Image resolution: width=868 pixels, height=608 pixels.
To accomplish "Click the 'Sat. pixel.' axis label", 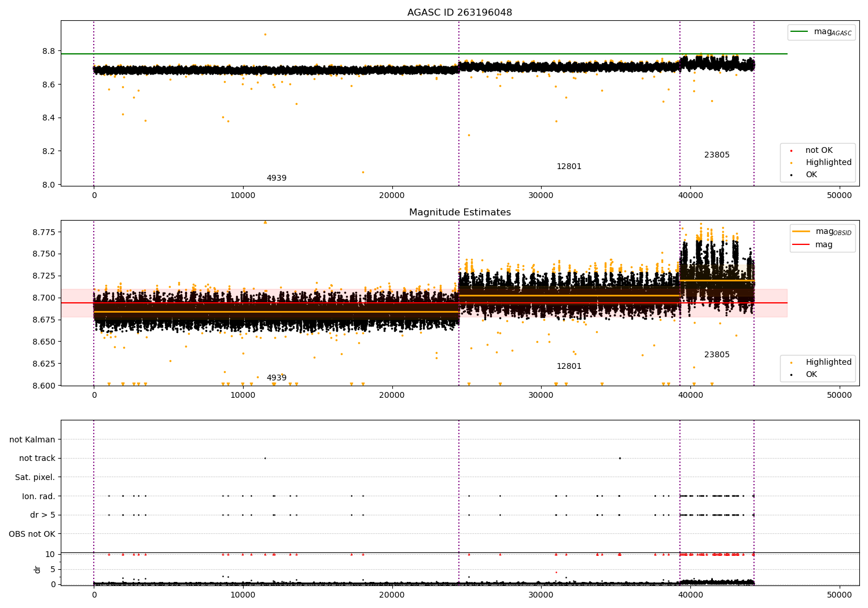I will click(35, 477).
